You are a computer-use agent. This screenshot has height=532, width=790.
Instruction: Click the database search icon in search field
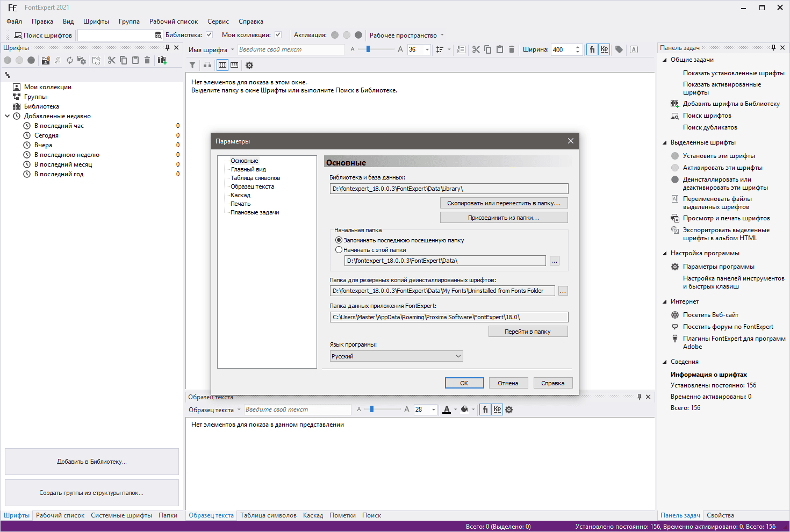point(158,35)
